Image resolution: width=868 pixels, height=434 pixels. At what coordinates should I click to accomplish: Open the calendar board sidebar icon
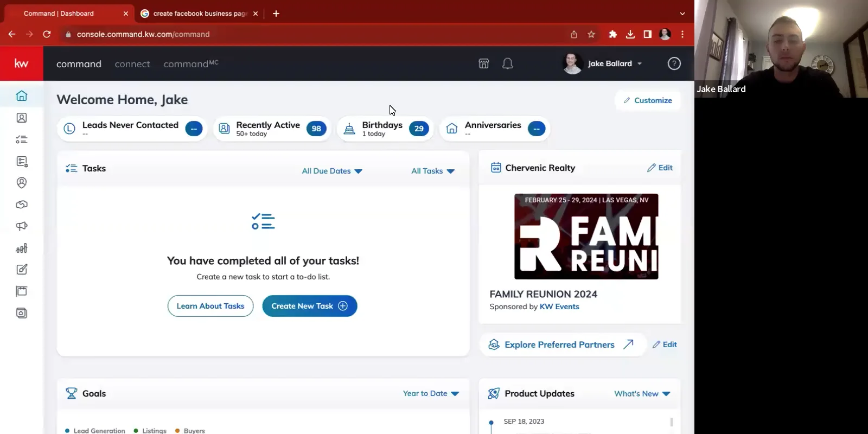[x=22, y=291]
